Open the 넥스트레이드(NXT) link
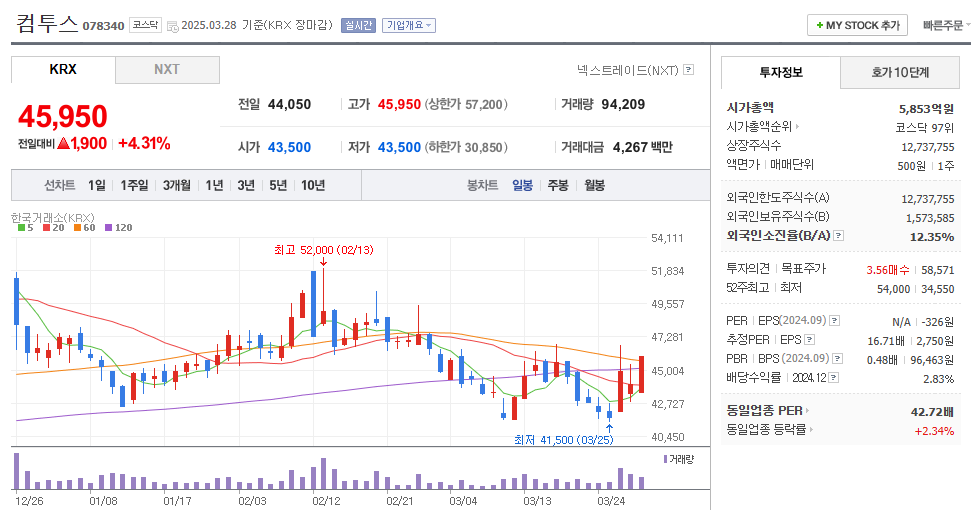 pyautogui.click(x=627, y=70)
